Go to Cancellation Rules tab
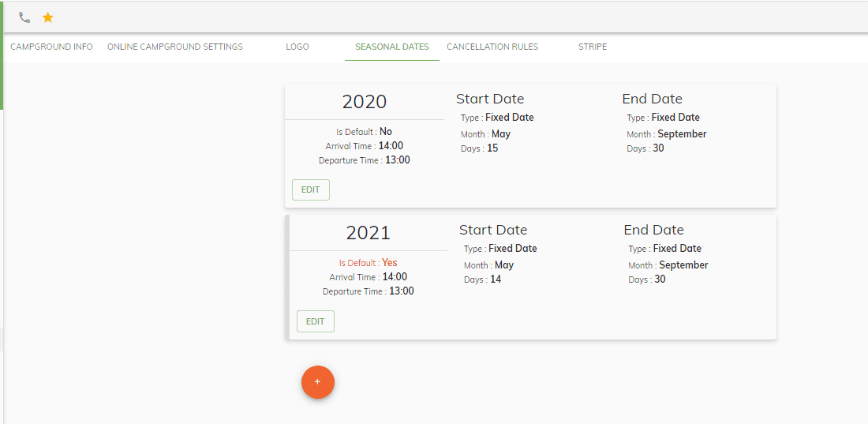868x424 pixels. tap(492, 47)
